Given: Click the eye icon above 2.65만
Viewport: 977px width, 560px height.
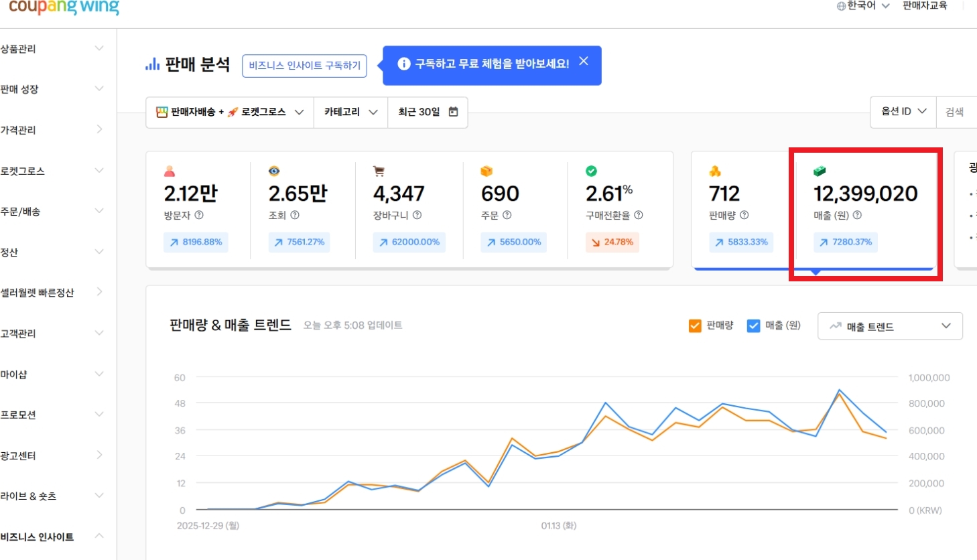Looking at the screenshot, I should coord(274,171).
